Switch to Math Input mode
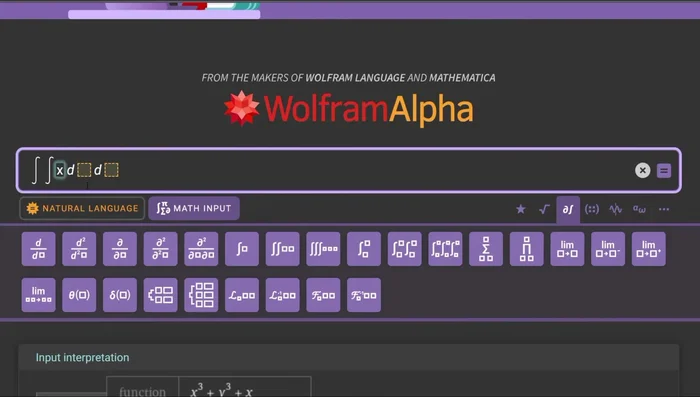 tap(194, 208)
